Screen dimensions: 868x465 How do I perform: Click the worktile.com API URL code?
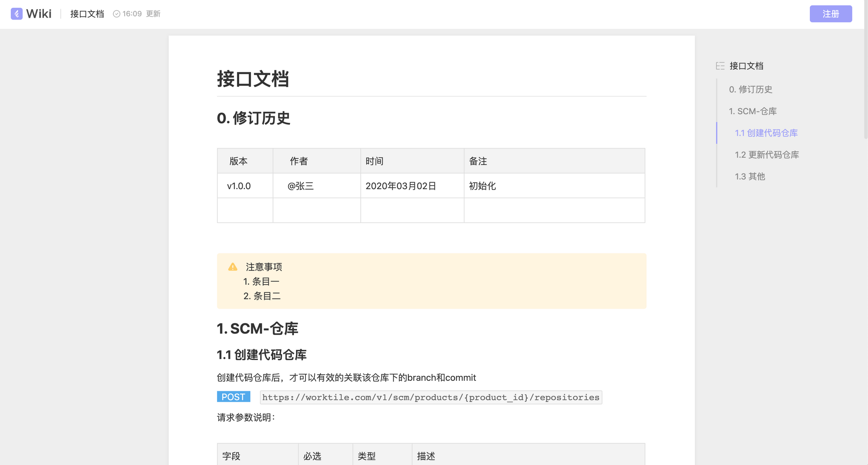431,397
